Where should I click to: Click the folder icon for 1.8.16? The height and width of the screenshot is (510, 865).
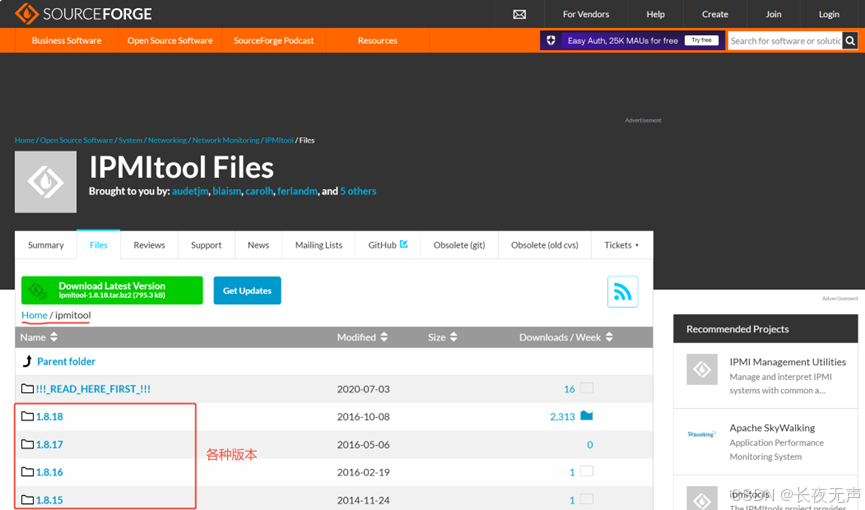click(28, 471)
